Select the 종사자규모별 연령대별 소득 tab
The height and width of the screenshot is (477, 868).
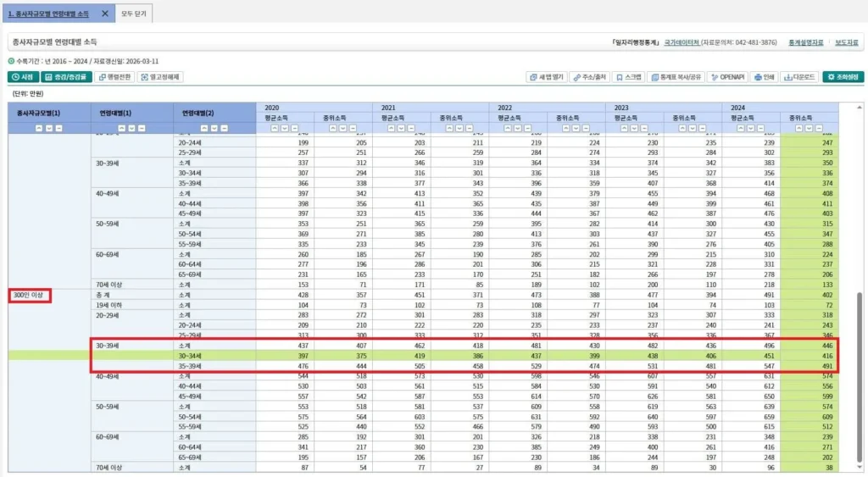(48, 14)
